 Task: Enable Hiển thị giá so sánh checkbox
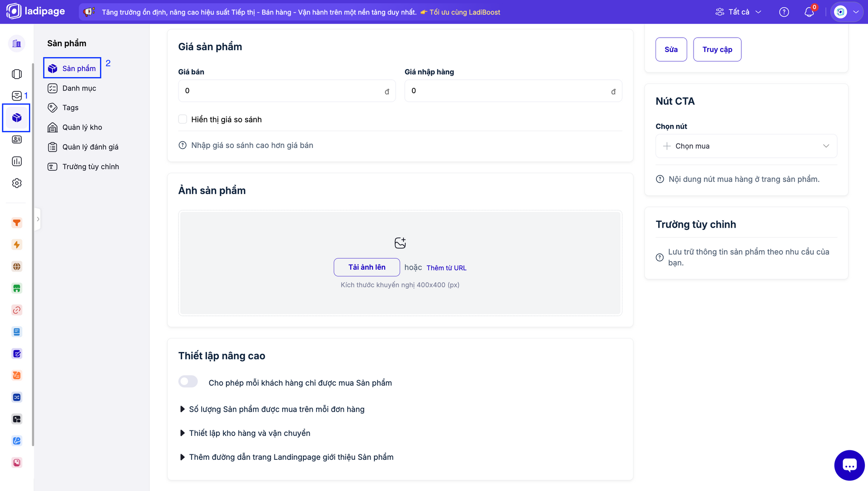pyautogui.click(x=183, y=119)
